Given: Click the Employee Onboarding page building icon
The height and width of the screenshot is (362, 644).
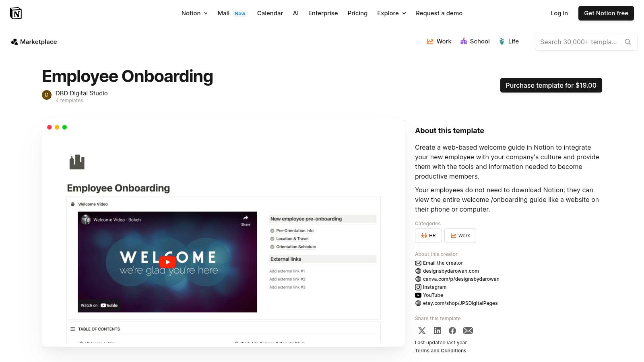Looking at the screenshot, I should coord(77,162).
